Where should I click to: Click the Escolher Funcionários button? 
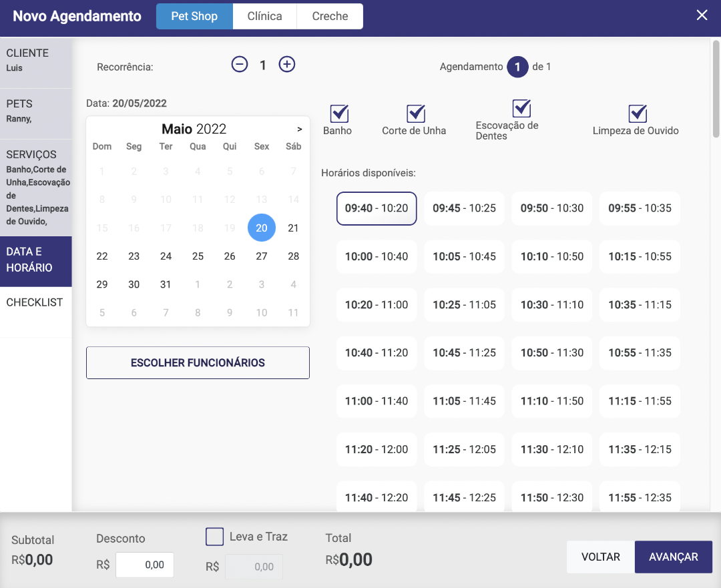pos(198,363)
